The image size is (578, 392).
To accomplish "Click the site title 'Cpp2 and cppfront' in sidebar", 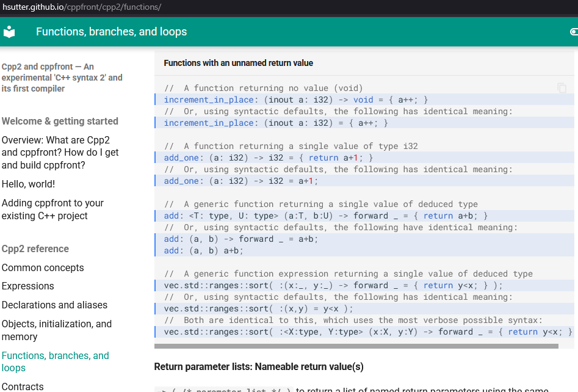I will pyautogui.click(x=62, y=78).
